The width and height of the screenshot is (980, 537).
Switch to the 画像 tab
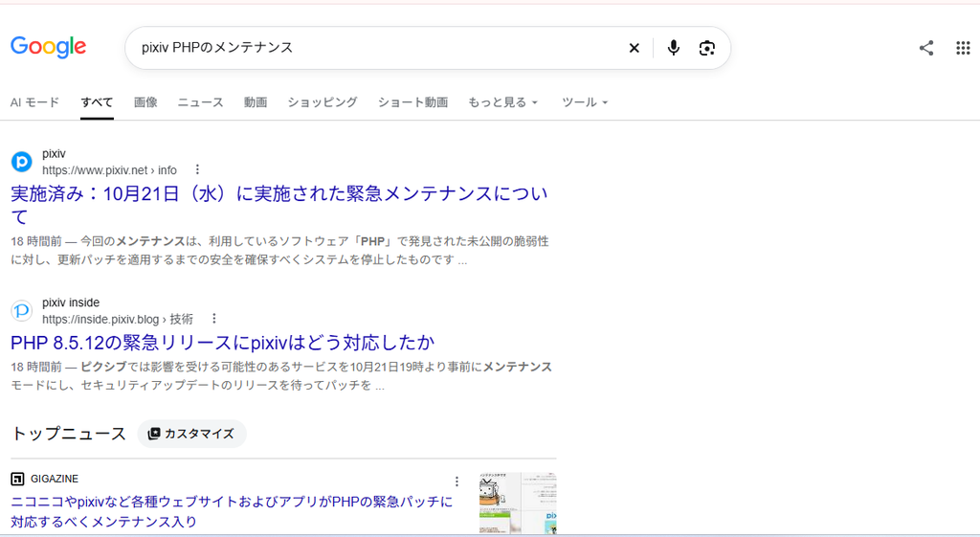point(145,101)
